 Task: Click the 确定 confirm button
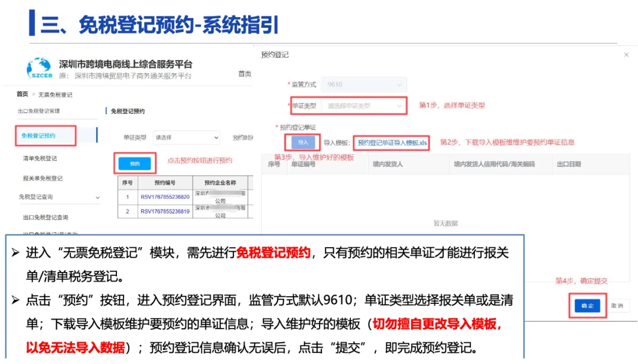pyautogui.click(x=588, y=306)
